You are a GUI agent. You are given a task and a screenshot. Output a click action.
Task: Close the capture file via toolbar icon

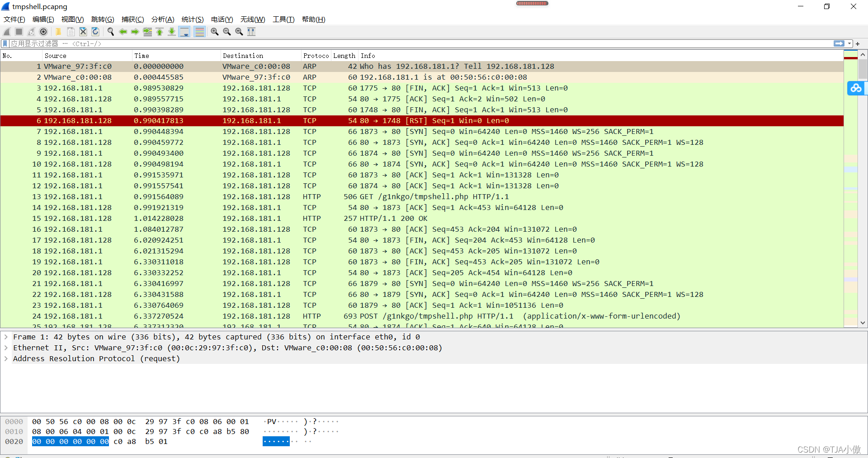tap(83, 32)
